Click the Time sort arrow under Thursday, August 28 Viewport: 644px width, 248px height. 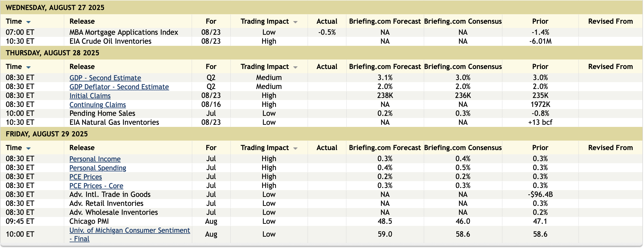pyautogui.click(x=28, y=67)
